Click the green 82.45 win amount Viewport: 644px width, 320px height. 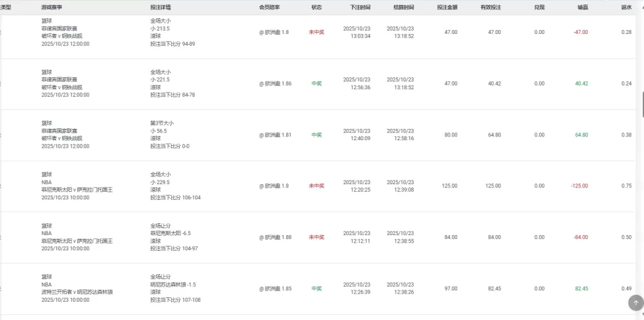click(581, 289)
